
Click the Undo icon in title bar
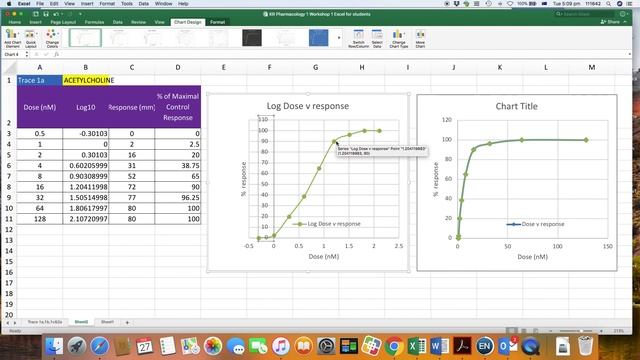pyautogui.click(x=56, y=14)
